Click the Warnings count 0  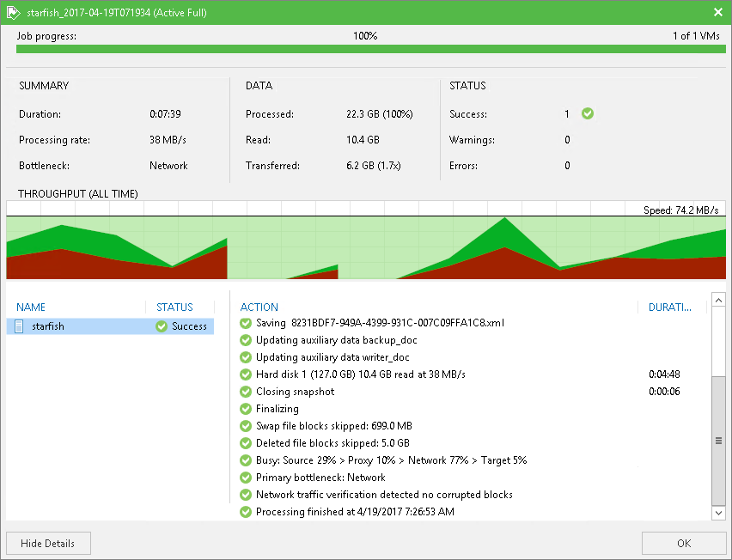tap(567, 139)
